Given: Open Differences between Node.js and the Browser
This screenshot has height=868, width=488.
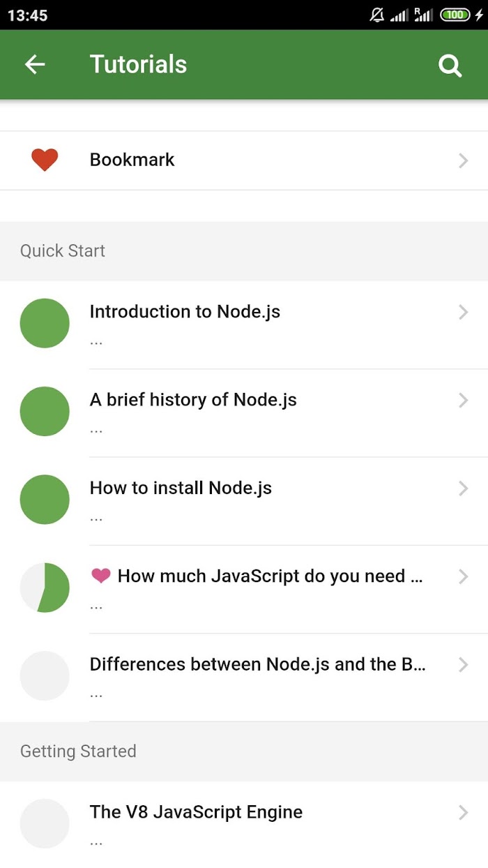Looking at the screenshot, I should click(x=244, y=678).
